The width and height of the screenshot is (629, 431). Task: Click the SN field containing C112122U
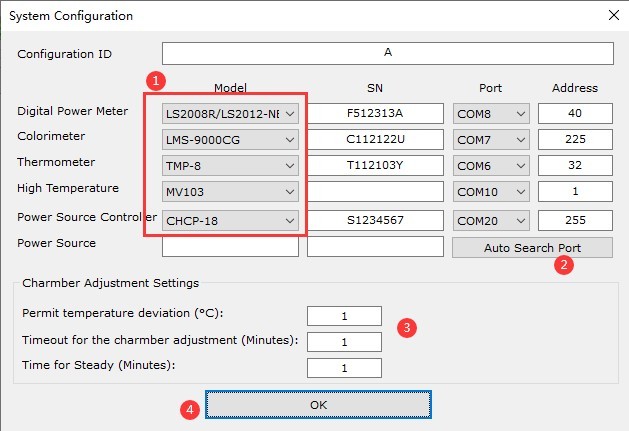[375, 140]
